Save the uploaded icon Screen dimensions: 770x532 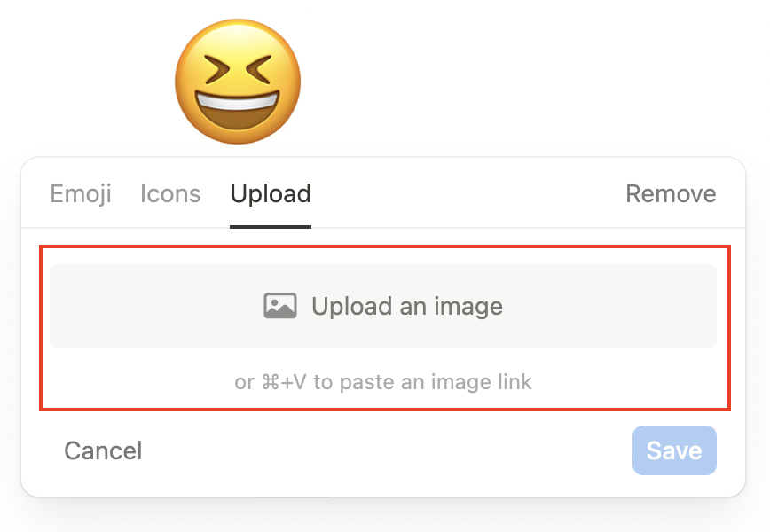[673, 450]
